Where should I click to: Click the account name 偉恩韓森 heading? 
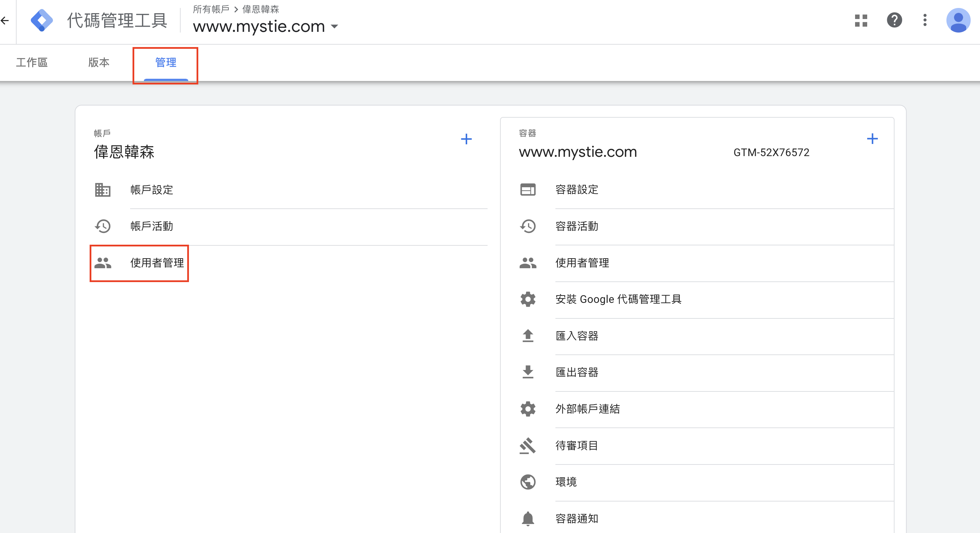coord(124,152)
